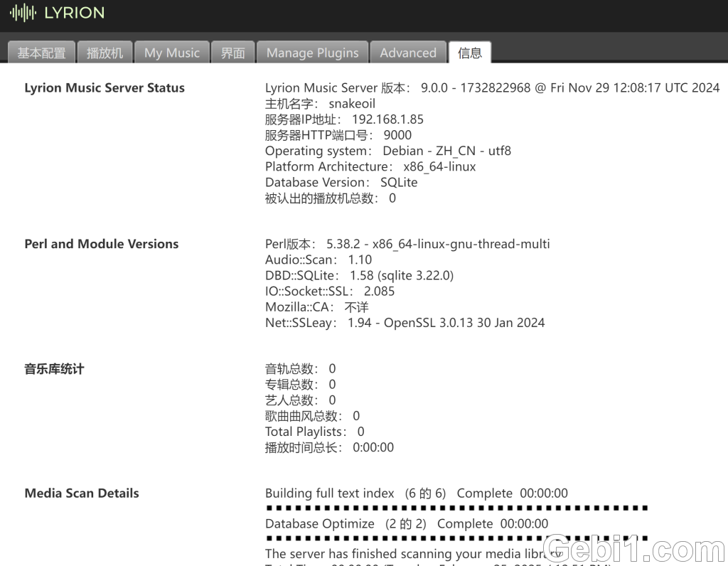The width and height of the screenshot is (728, 566).
Task: Select Operating system value Debian - ZH_CN - utf8
Action: click(x=446, y=151)
